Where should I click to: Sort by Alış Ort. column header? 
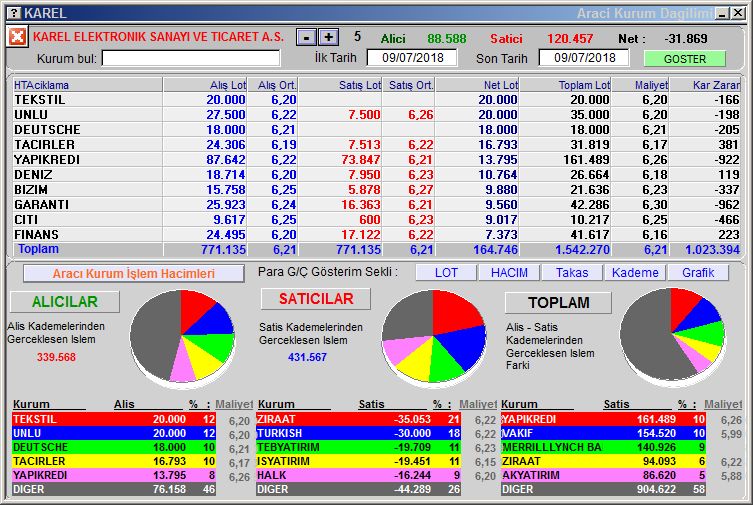pos(273,85)
